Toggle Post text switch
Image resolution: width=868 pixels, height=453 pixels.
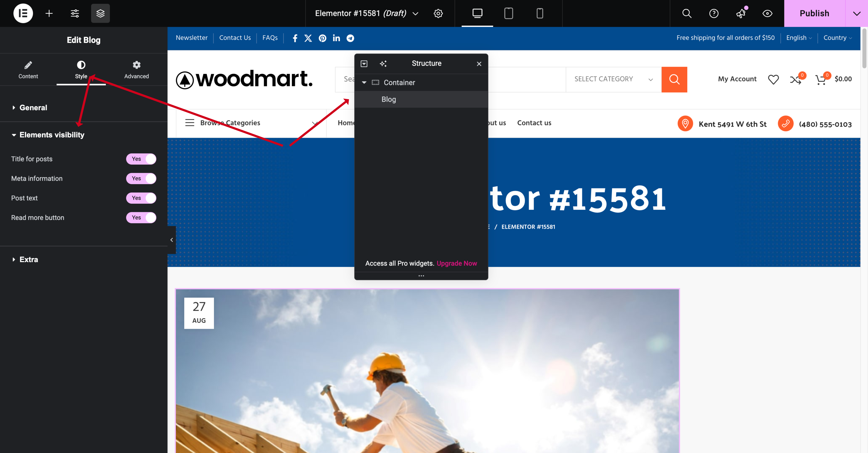coord(141,198)
